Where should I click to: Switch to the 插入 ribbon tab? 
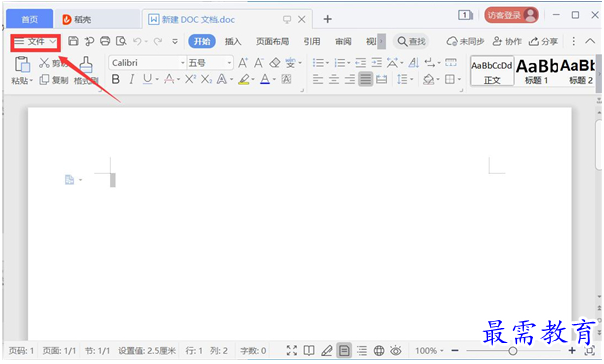(233, 42)
